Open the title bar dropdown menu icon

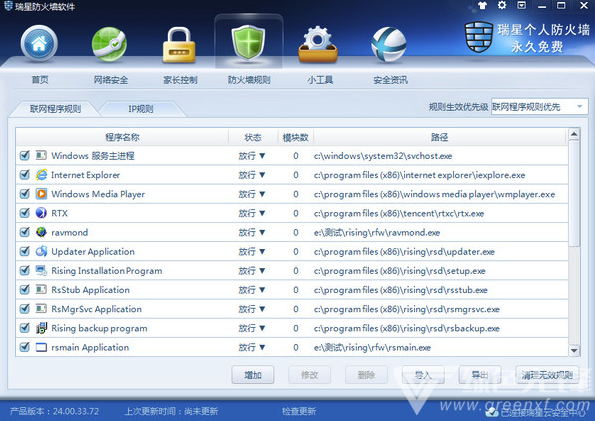522,5
